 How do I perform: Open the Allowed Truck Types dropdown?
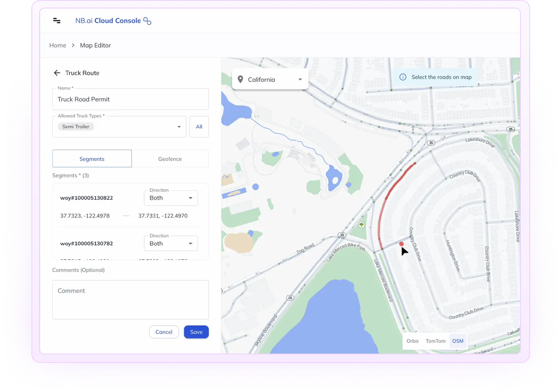coord(179,127)
